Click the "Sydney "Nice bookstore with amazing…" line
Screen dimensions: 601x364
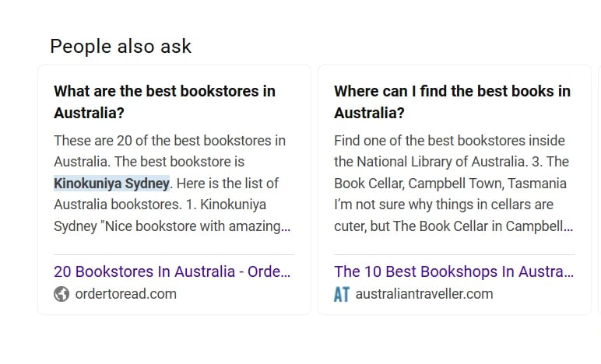(x=172, y=227)
